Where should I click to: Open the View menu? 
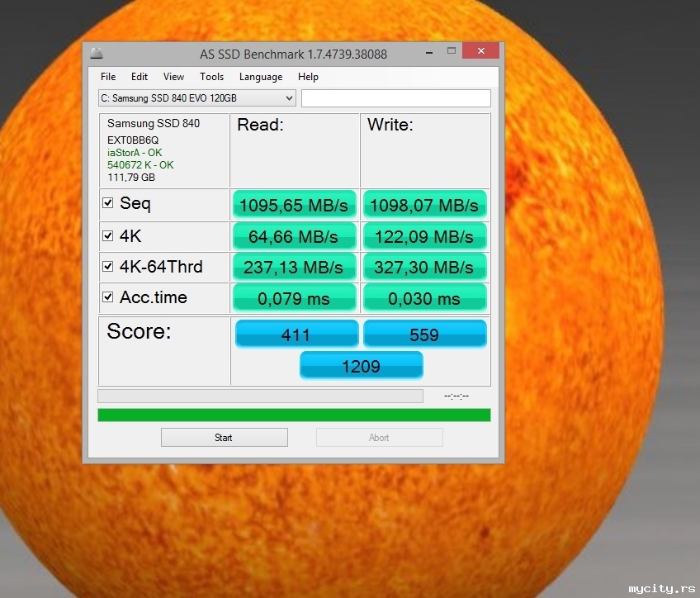(x=173, y=77)
